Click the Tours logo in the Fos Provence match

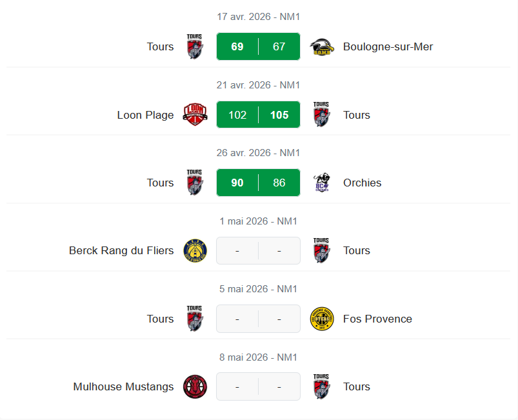195,319
